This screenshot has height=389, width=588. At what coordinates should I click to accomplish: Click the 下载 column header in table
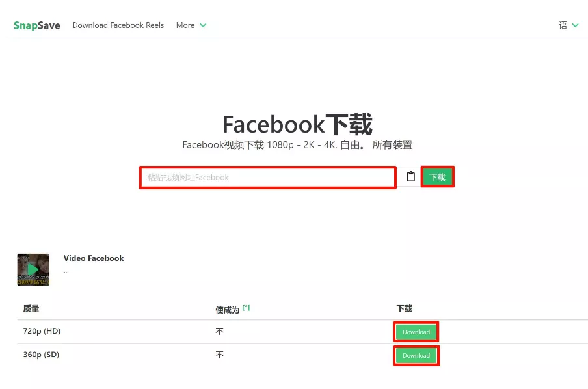click(x=405, y=308)
